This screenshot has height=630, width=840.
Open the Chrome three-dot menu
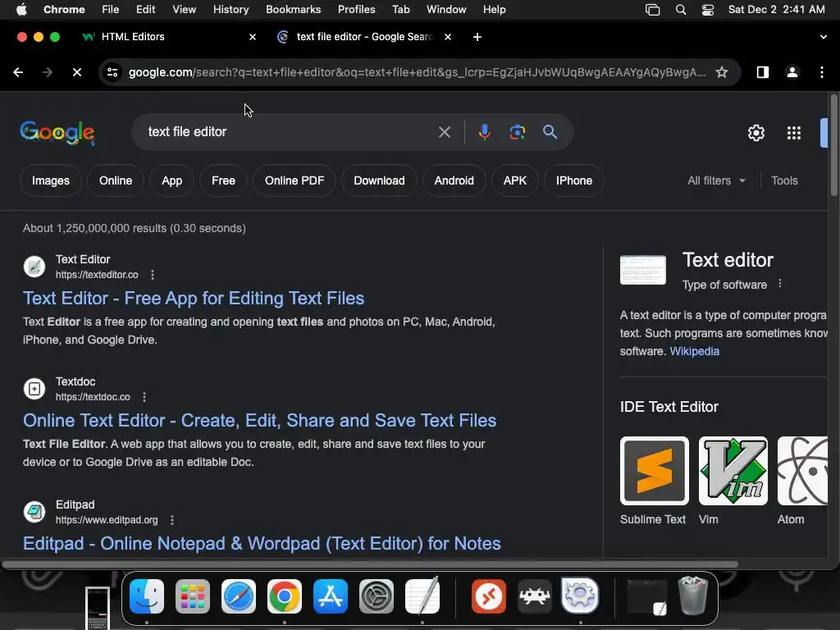point(822,72)
